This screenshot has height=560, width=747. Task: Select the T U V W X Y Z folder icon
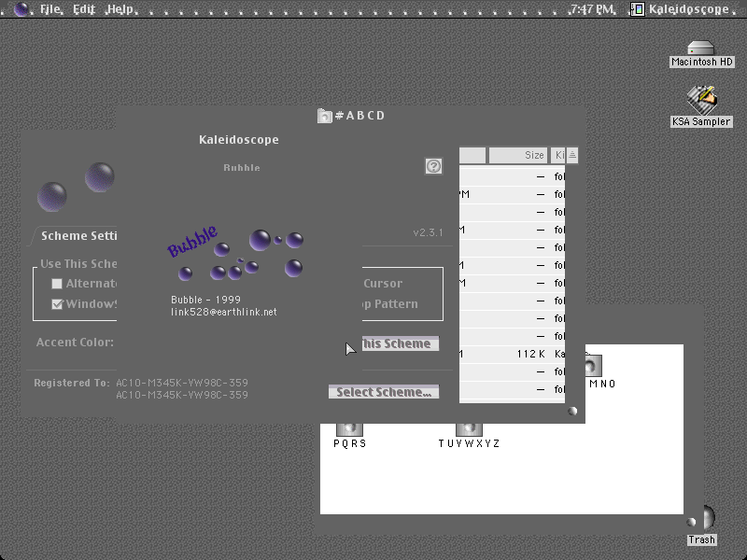pos(470,429)
